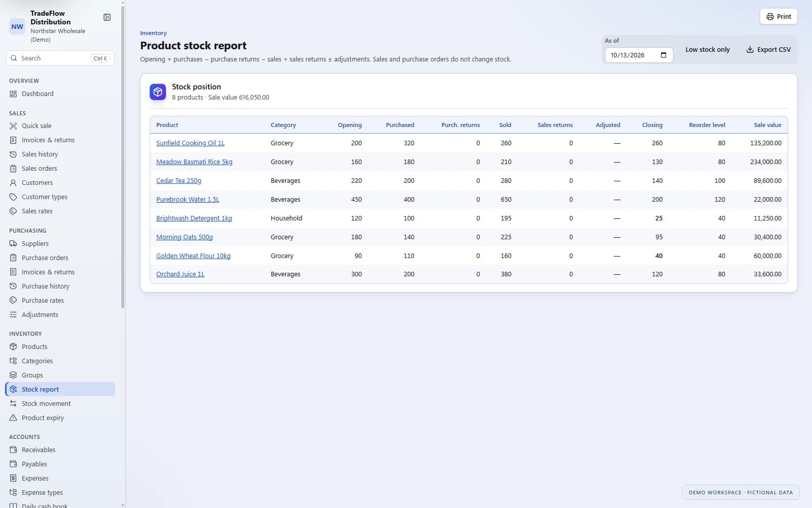
Task: Click the printer icon in Print
Action: [x=770, y=17]
